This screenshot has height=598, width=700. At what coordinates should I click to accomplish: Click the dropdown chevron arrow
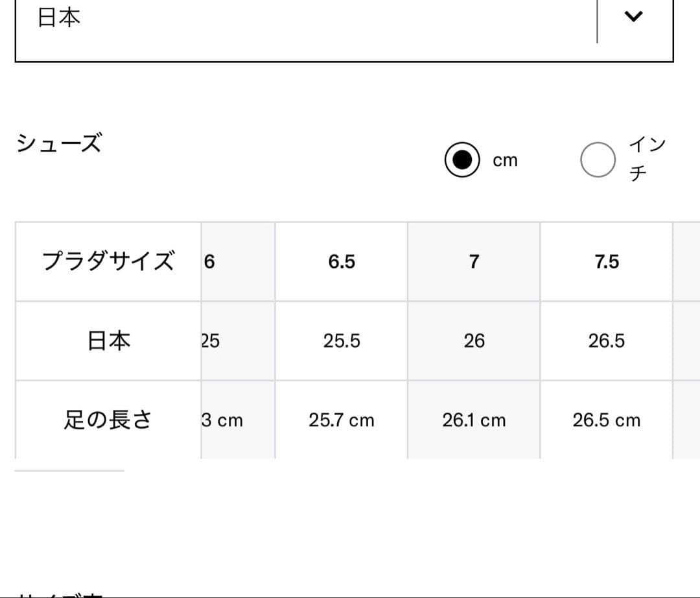633,18
